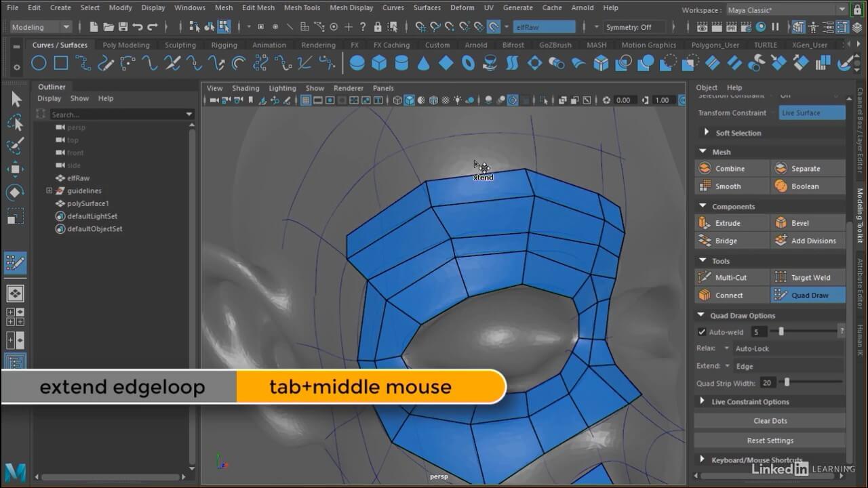Screen dimensions: 868x488
Task: Toggle the Quad Draw tool off
Action: 808,296
